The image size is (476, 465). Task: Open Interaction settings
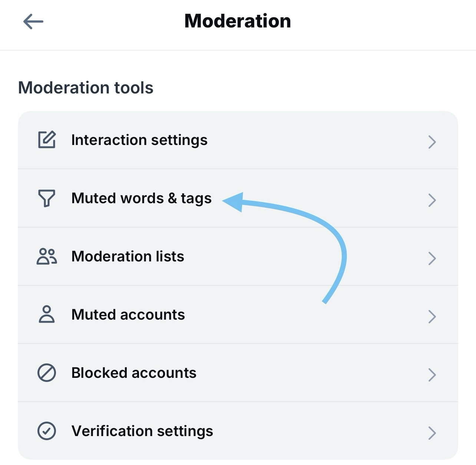(x=139, y=140)
